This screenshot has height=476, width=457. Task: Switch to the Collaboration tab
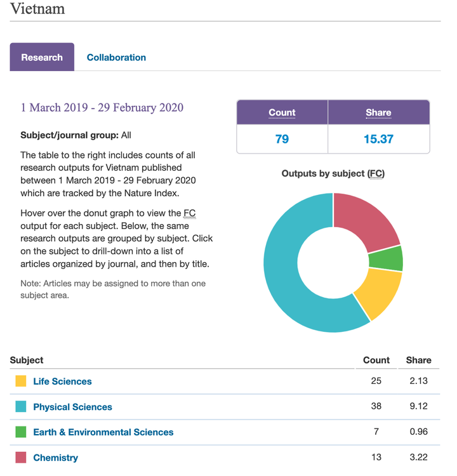point(116,57)
